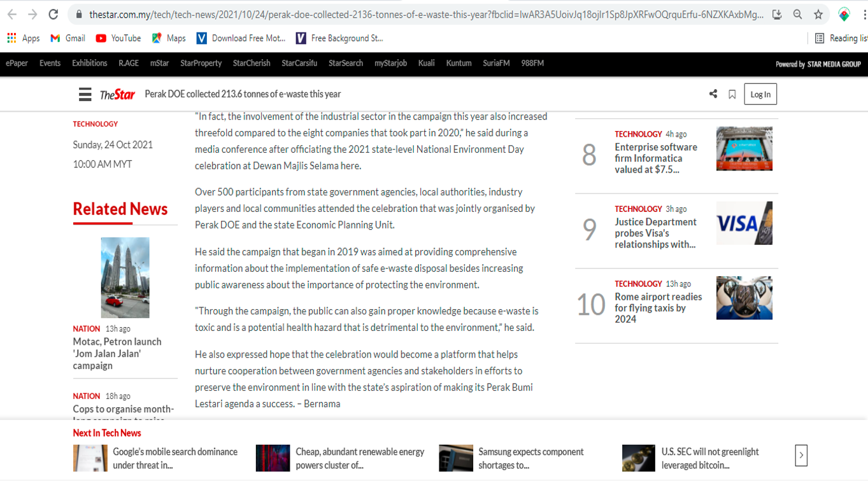Open the Informatica article thumbnail
The height and width of the screenshot is (488, 868).
click(744, 148)
